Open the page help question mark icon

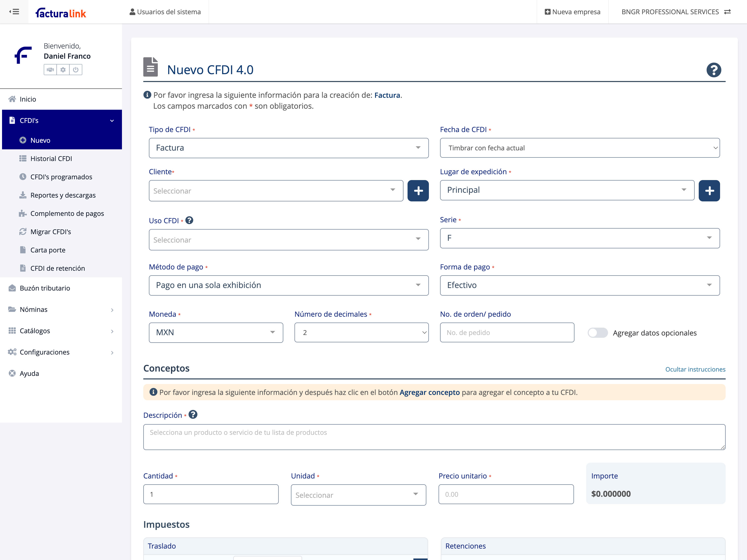713,70
